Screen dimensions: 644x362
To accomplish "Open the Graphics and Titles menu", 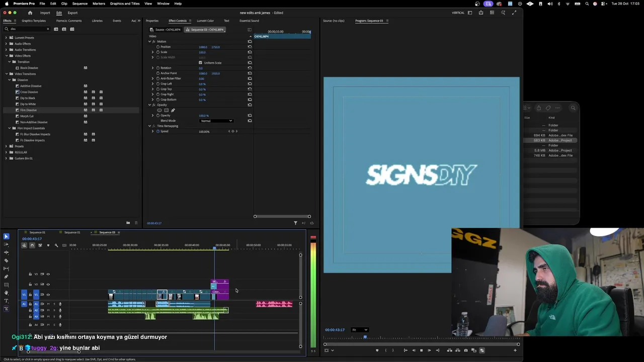I will click(125, 4).
